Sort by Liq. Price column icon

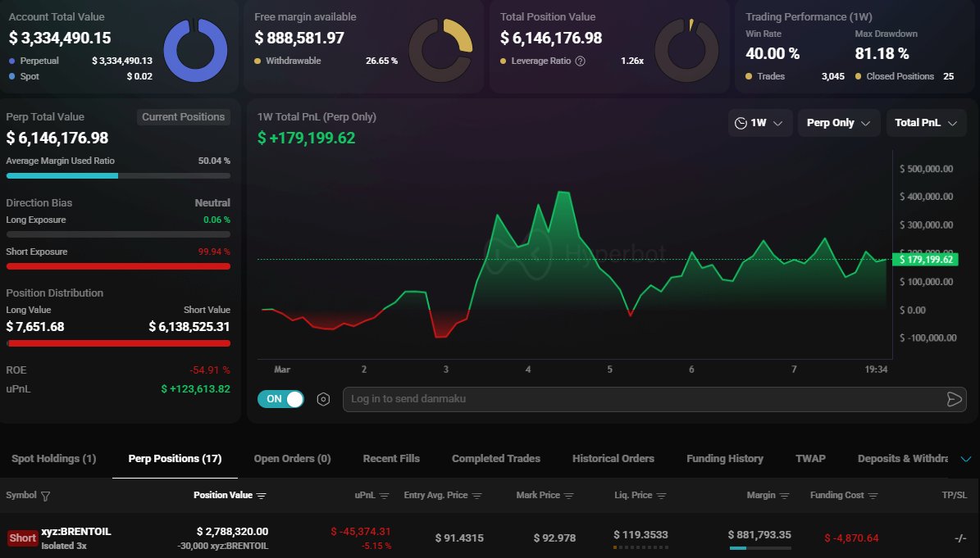(661, 496)
